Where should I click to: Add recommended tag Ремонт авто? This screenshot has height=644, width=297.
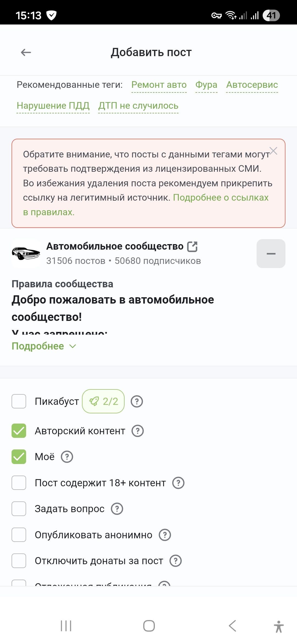[159, 85]
